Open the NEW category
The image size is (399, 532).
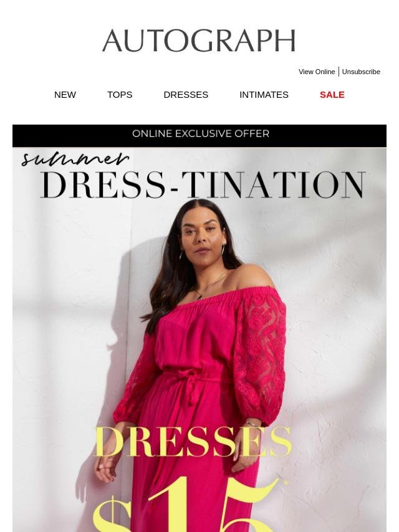click(65, 95)
